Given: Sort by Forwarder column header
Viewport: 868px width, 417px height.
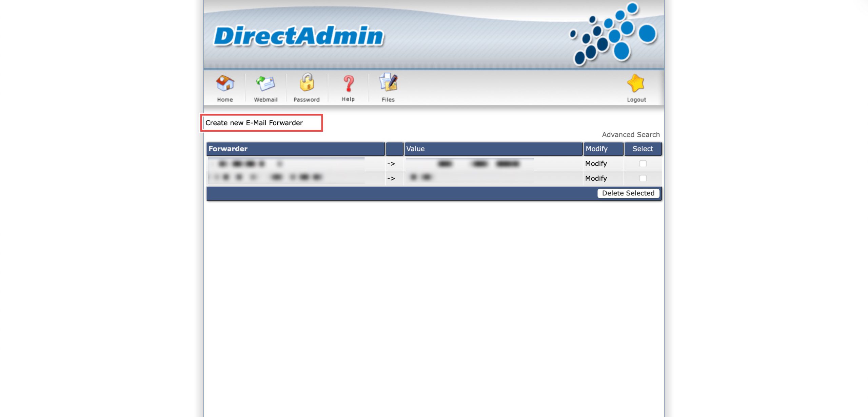Looking at the screenshot, I should [x=228, y=149].
